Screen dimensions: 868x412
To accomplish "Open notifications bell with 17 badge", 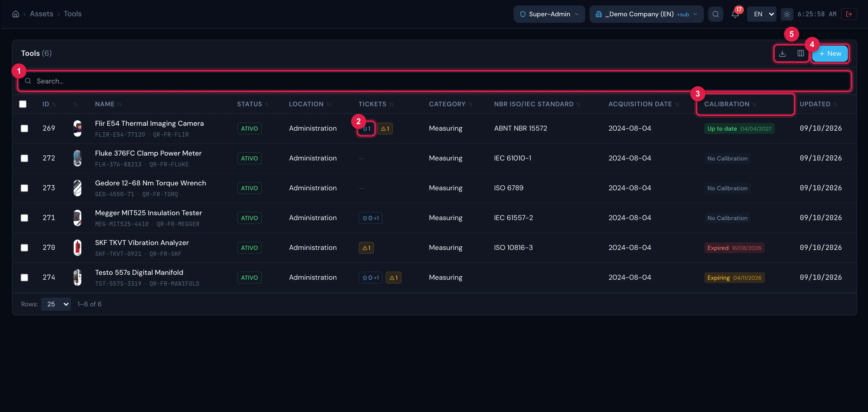I will 735,14.
